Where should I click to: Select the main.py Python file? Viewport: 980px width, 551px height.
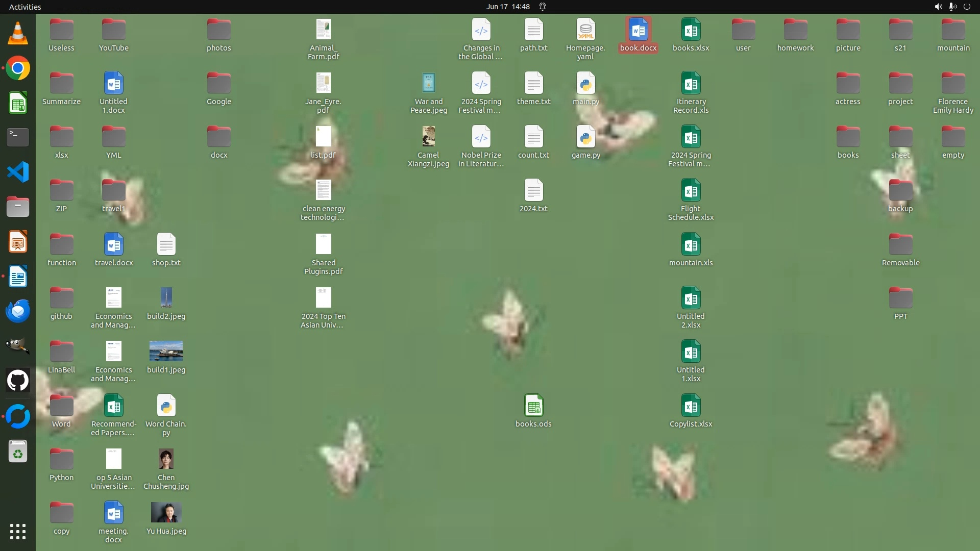(x=585, y=84)
